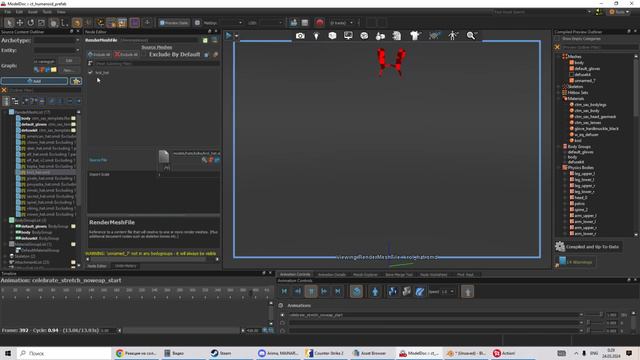Screen dimensions: 640x360
Task: Open the Tools menu
Action: coord(47,12)
